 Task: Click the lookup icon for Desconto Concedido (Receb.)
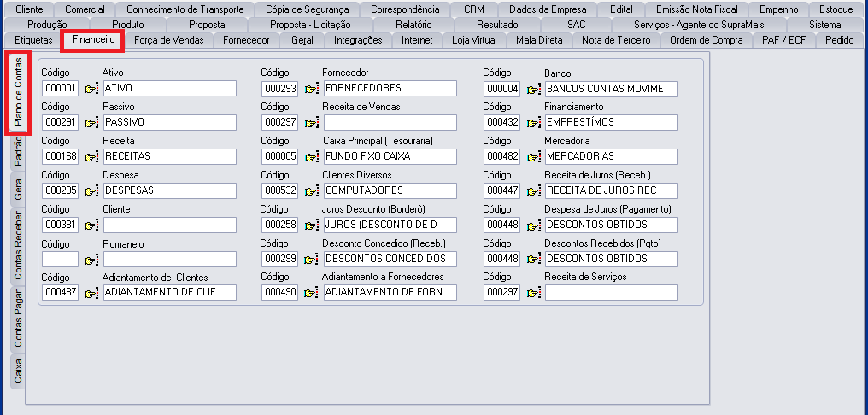312,259
